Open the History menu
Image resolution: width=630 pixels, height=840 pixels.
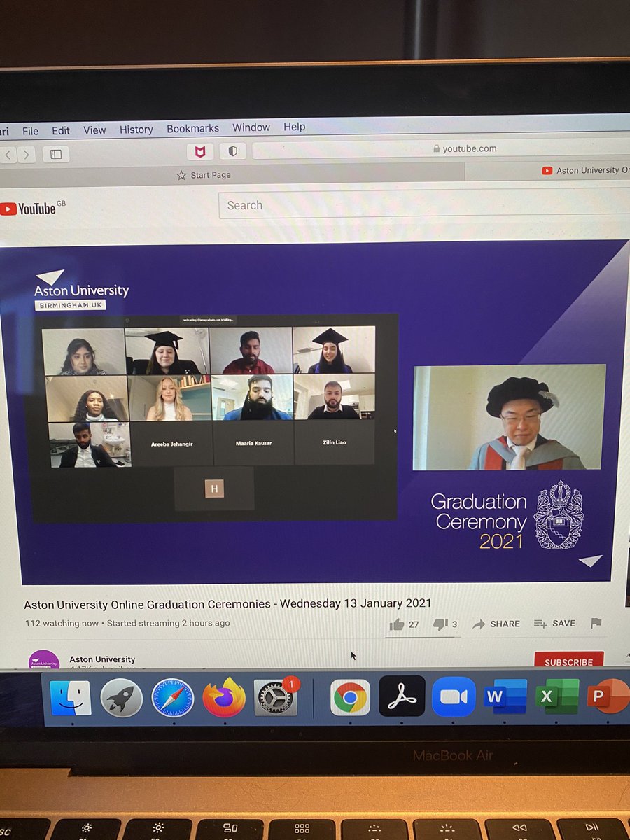(136, 129)
